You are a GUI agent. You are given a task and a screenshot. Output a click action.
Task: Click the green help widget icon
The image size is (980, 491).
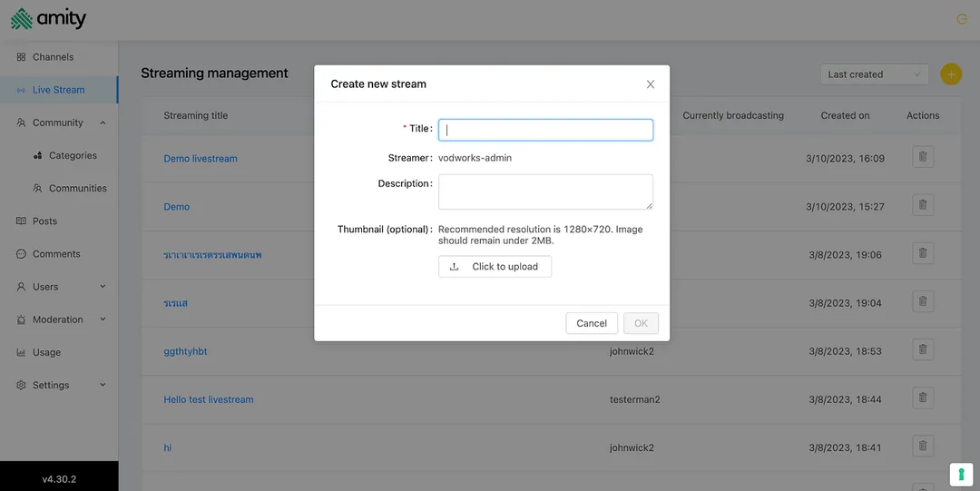tap(961, 474)
